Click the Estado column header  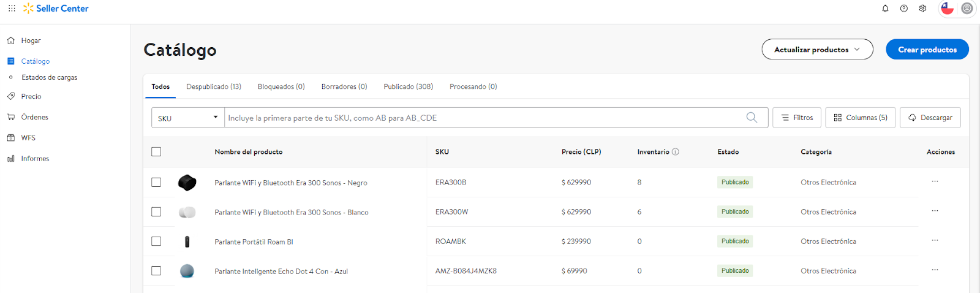pos(728,152)
